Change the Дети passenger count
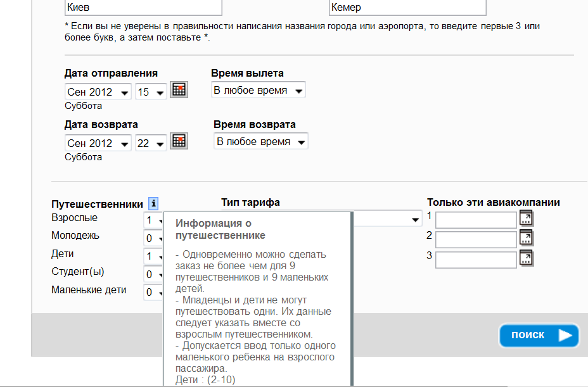 [153, 257]
